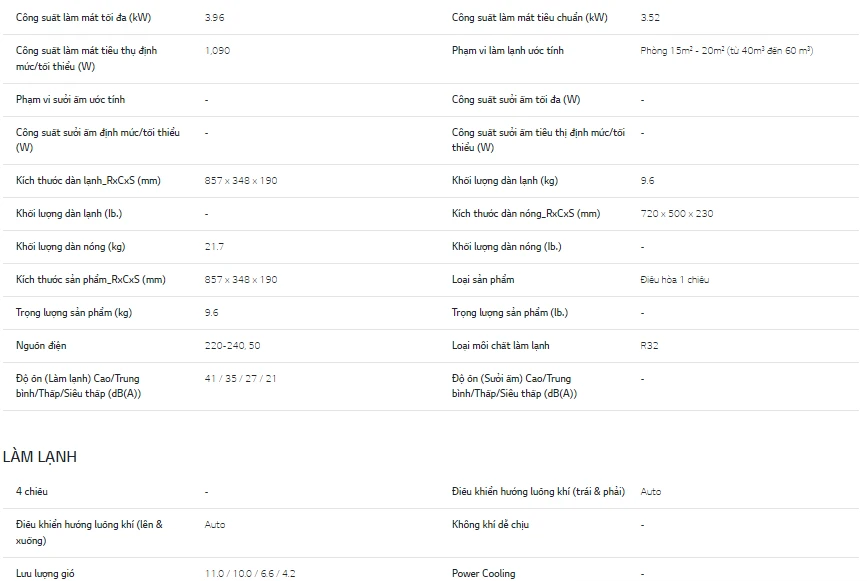Click the 'Công suất làm mát tiêu chuẩn (kW)' label

529,18
